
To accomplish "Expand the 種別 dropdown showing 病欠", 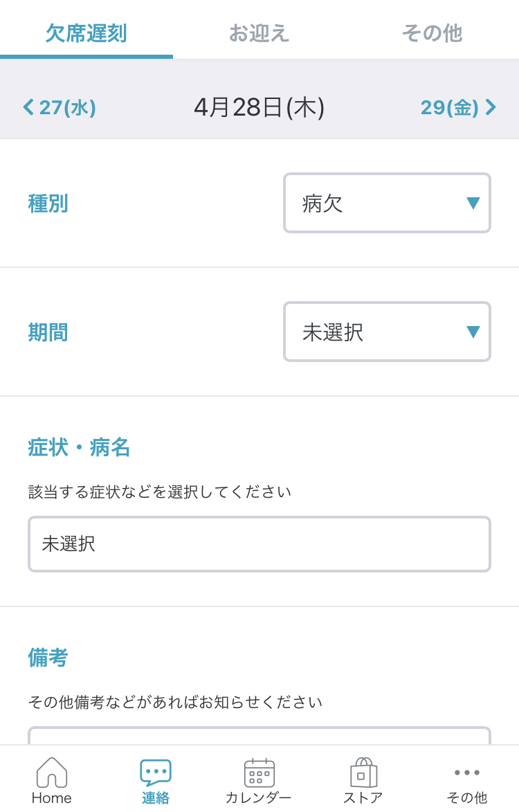I will (387, 203).
